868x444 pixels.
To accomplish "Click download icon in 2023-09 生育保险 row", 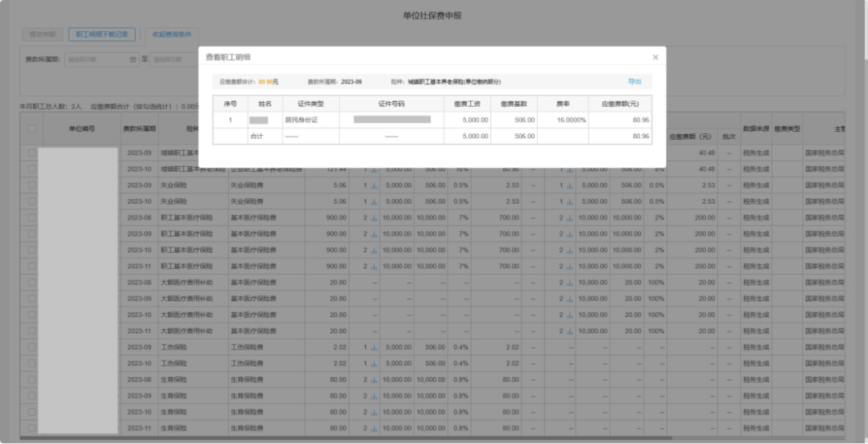I will click(374, 396).
